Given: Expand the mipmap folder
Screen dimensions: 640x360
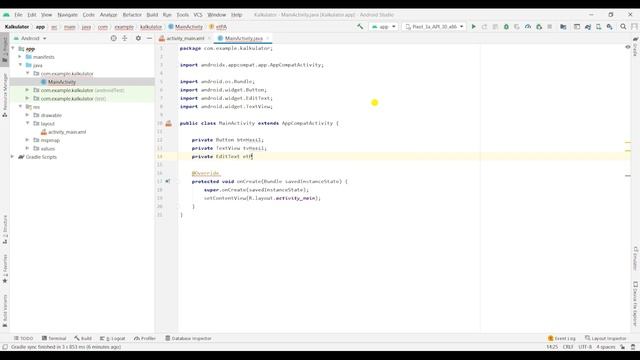Looking at the screenshot, I should point(28,140).
